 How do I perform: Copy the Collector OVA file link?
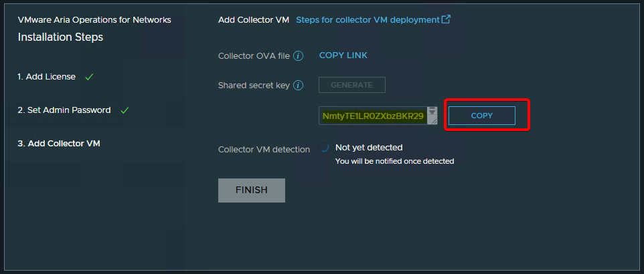pyautogui.click(x=343, y=55)
